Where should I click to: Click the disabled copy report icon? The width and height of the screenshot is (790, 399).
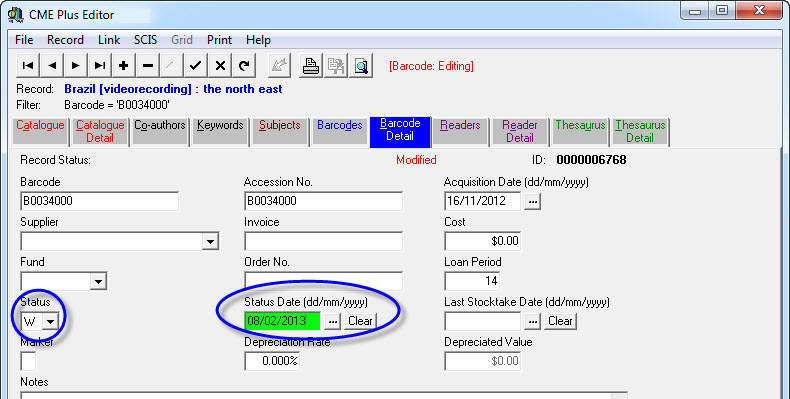tap(336, 65)
